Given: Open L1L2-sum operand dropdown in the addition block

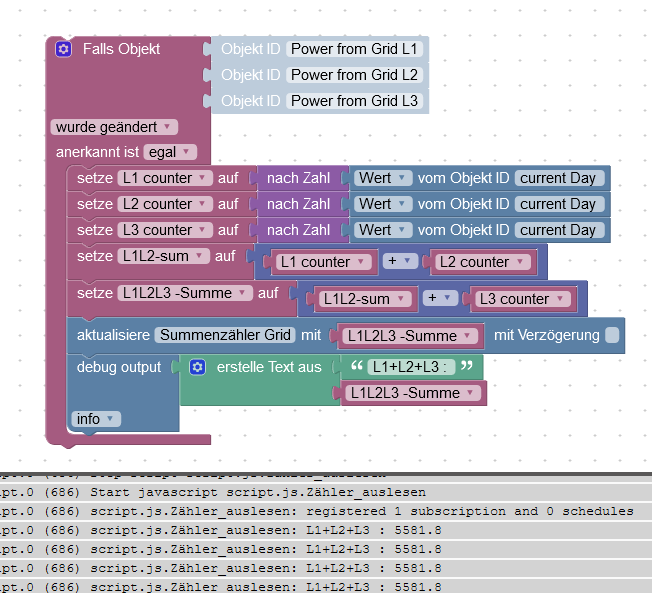Looking at the screenshot, I should tap(364, 299).
